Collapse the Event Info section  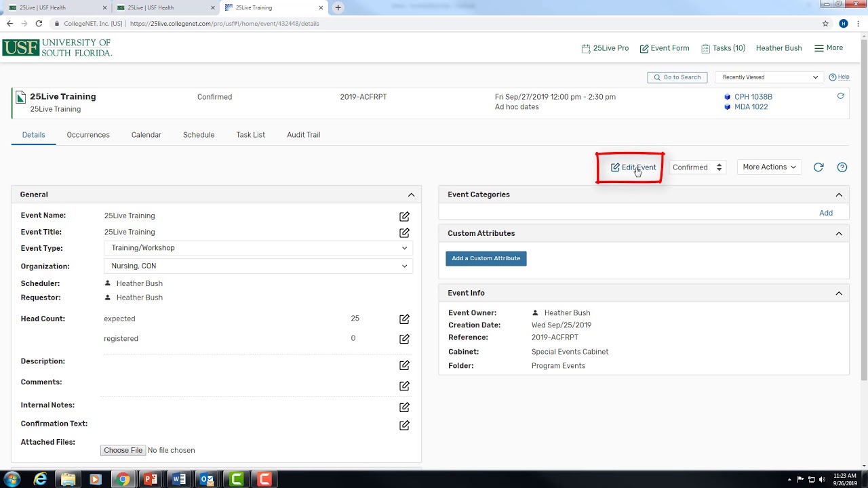click(x=839, y=293)
